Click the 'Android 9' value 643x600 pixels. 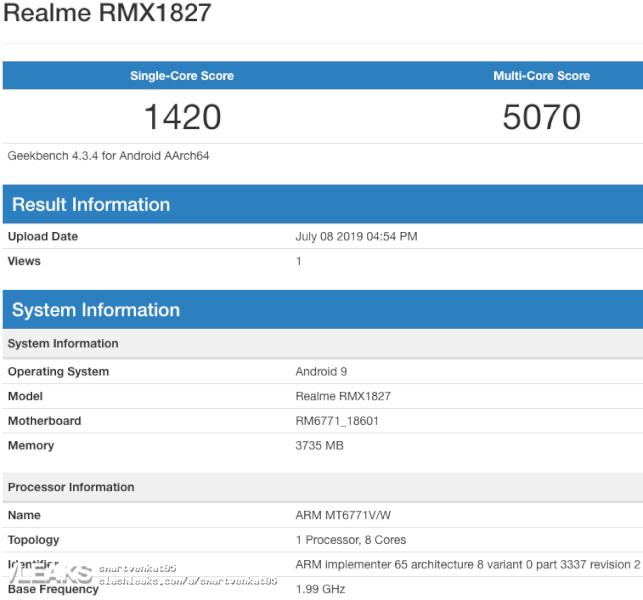[321, 372]
